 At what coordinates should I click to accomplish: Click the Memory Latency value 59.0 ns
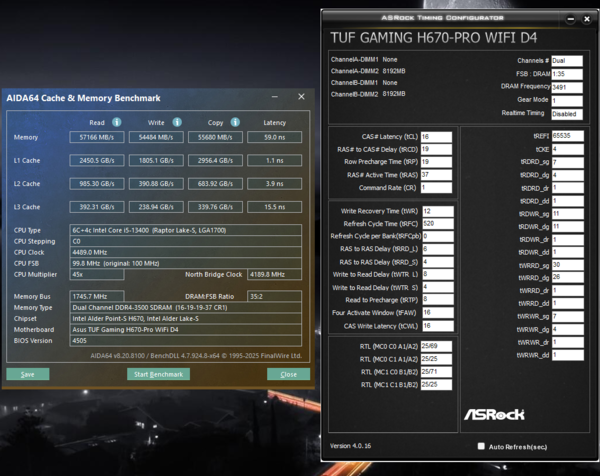(x=274, y=137)
